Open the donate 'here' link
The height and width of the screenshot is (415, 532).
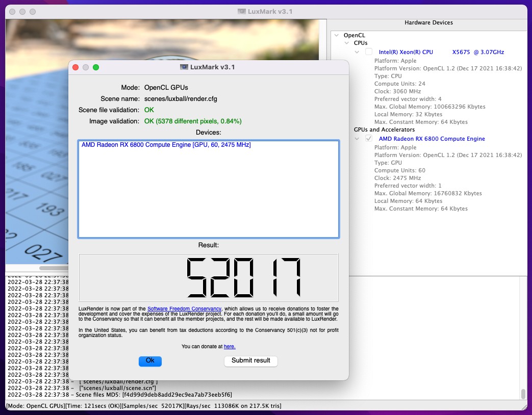(x=230, y=347)
